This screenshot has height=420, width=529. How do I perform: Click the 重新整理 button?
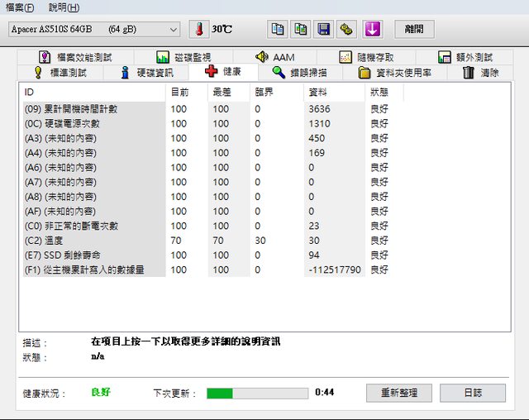(398, 393)
